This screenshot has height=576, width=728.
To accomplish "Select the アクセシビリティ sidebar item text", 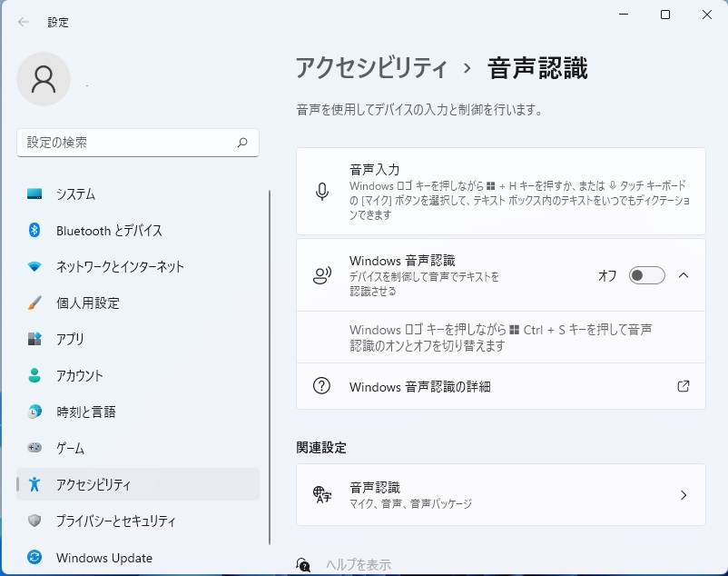I will click(93, 484).
